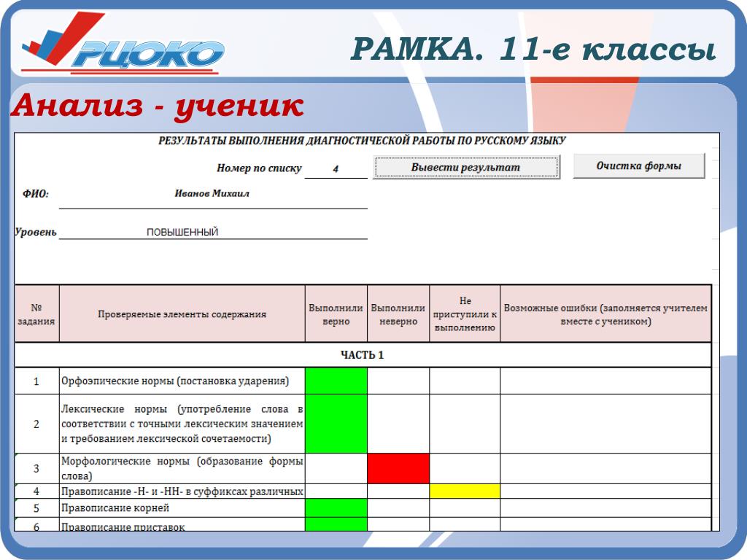Click the green cell in the 'Правописание корней' row

(x=336, y=508)
